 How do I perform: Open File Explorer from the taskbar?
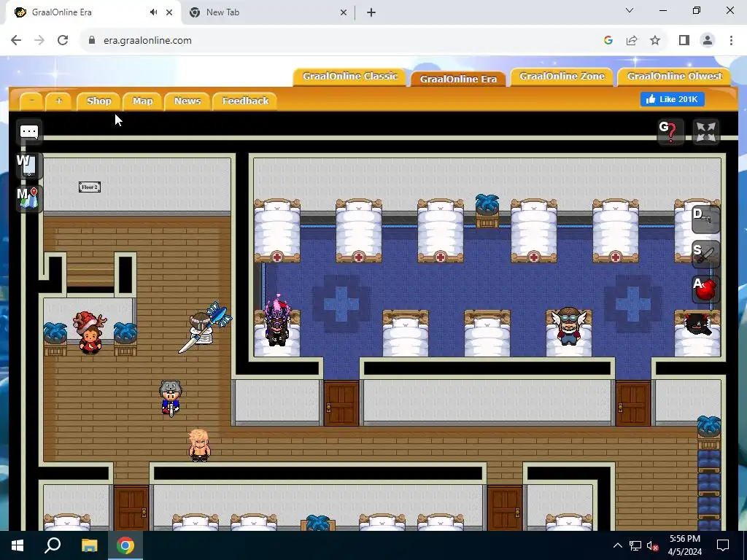pos(89,545)
